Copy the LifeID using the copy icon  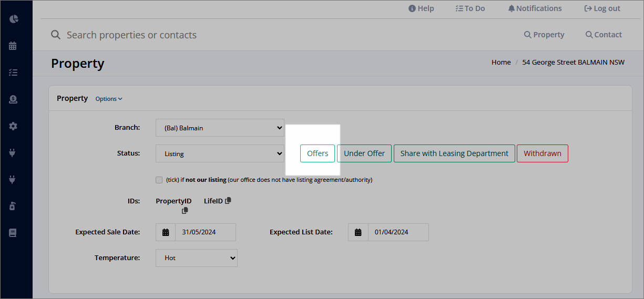[x=228, y=201]
